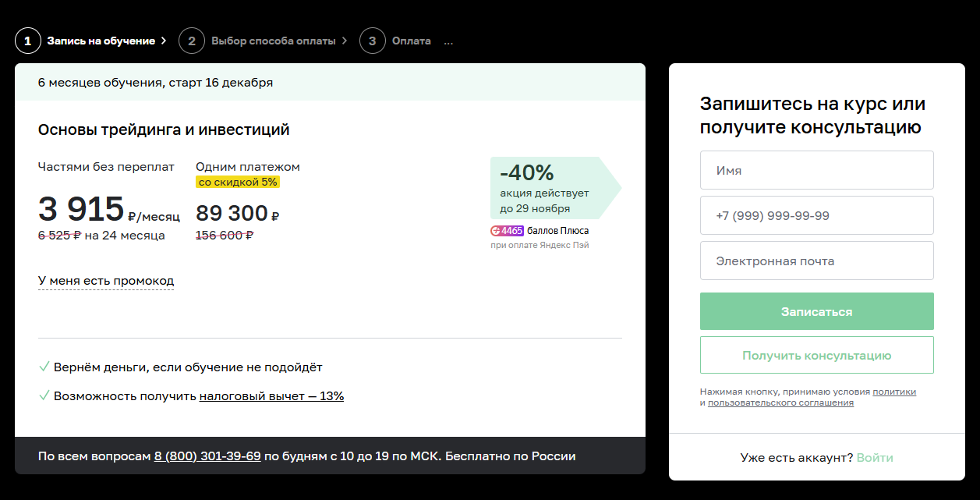
Task: Click the step 1 circle icon
Action: coord(27,41)
